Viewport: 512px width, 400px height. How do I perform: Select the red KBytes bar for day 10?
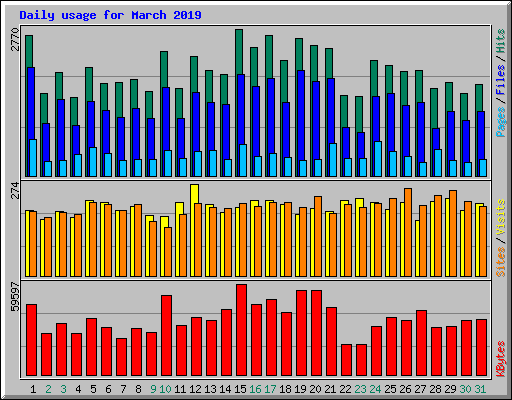point(167,335)
